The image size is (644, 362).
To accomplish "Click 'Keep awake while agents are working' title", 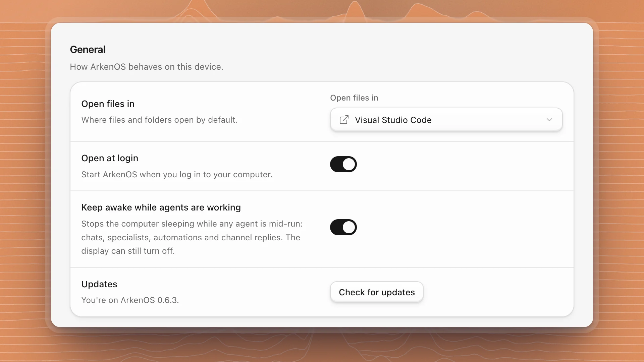I will click(x=161, y=207).
